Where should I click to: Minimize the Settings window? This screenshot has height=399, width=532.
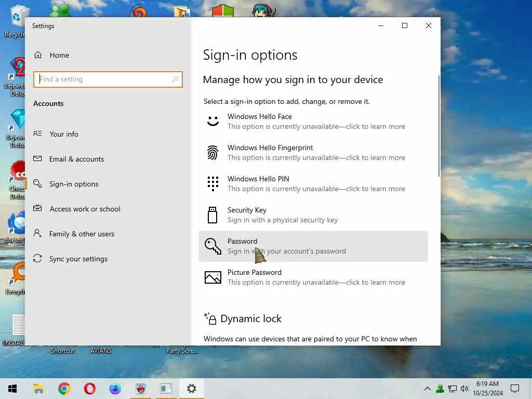(381, 26)
